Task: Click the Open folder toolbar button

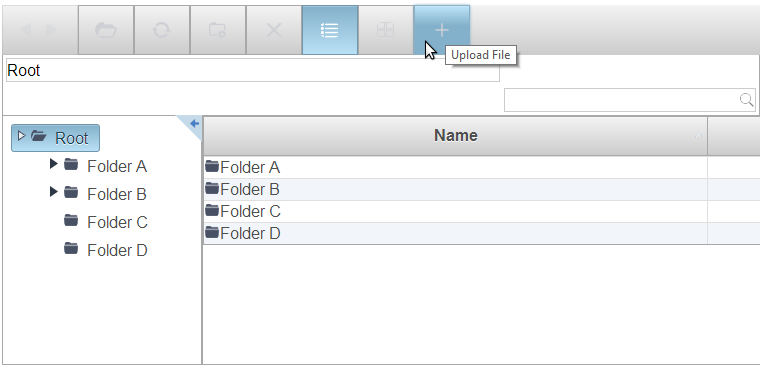Action: pos(106,30)
